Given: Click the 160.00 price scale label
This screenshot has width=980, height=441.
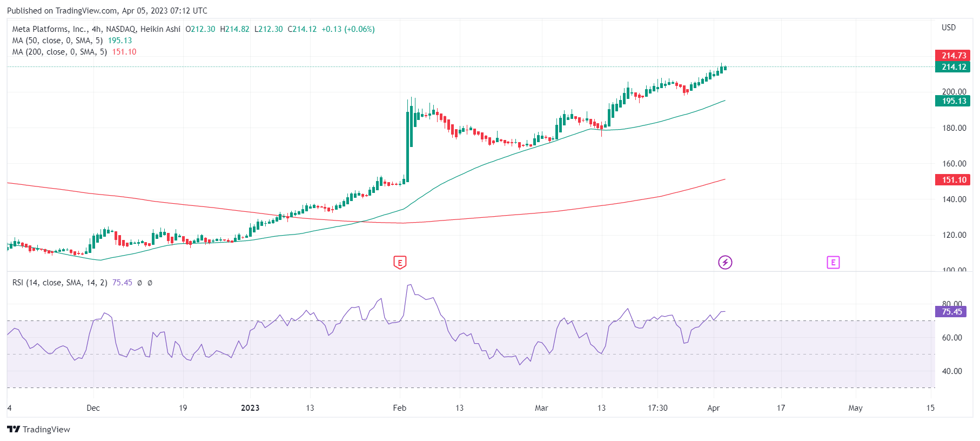Looking at the screenshot, I should pos(954,164).
